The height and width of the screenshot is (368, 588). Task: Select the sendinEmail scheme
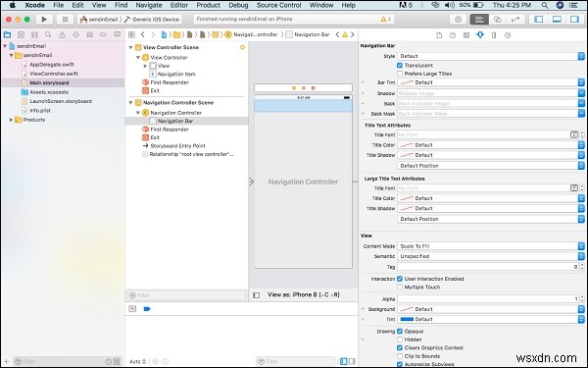[x=99, y=20]
